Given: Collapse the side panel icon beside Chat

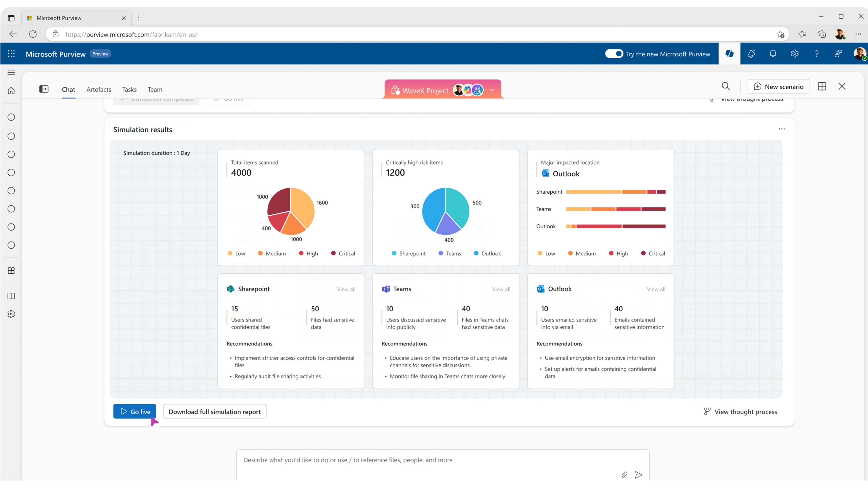Looking at the screenshot, I should point(44,89).
